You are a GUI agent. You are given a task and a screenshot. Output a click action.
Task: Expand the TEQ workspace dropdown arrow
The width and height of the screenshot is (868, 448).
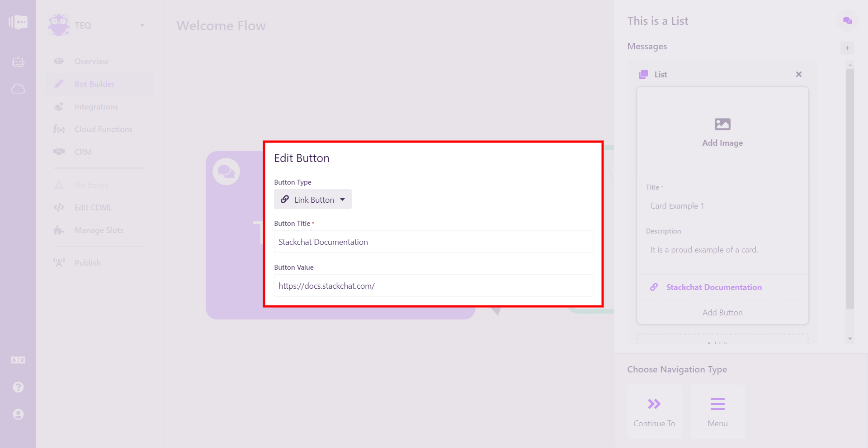[x=142, y=25]
